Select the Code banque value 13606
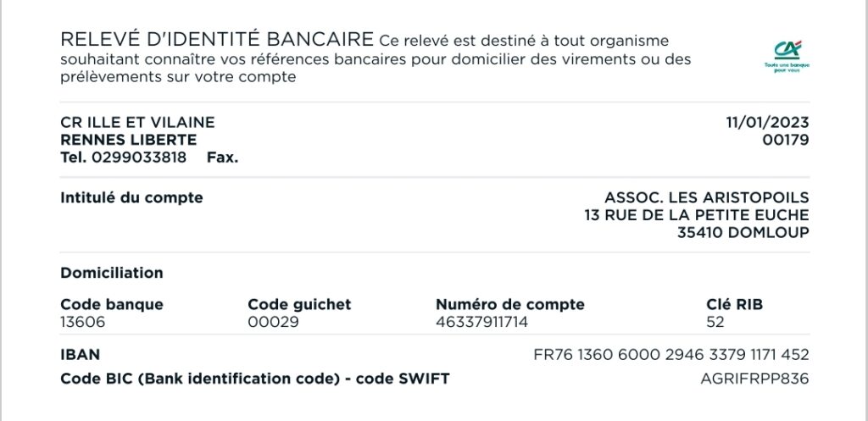Image resolution: width=868 pixels, height=421 pixels. pos(82,322)
